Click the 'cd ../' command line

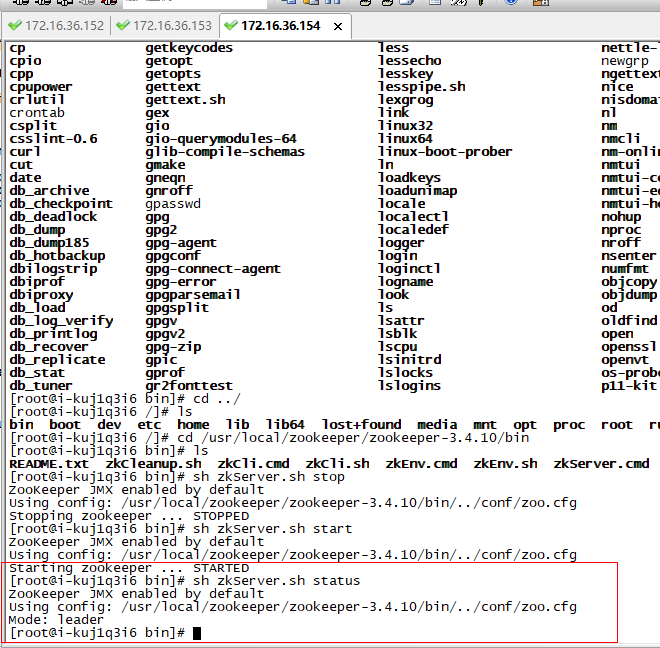point(217,399)
